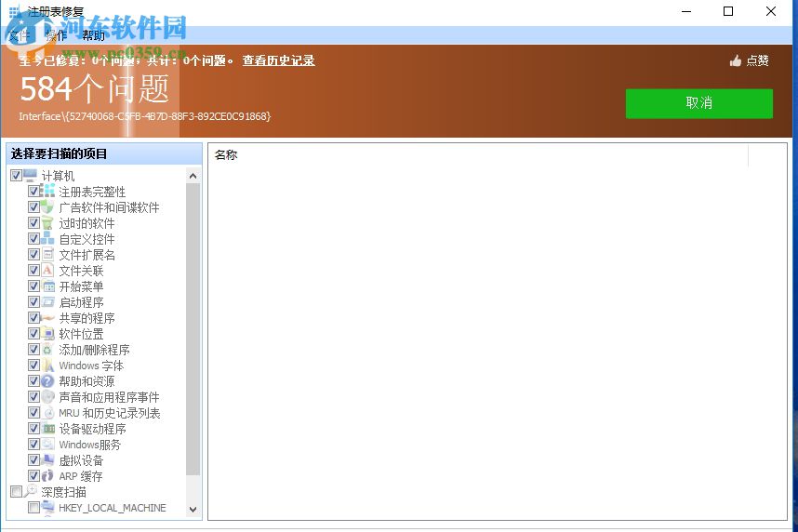Image resolution: width=798 pixels, height=532 pixels.
Task: Toggle the 设备驱动程序 checkbox
Action: click(x=33, y=429)
